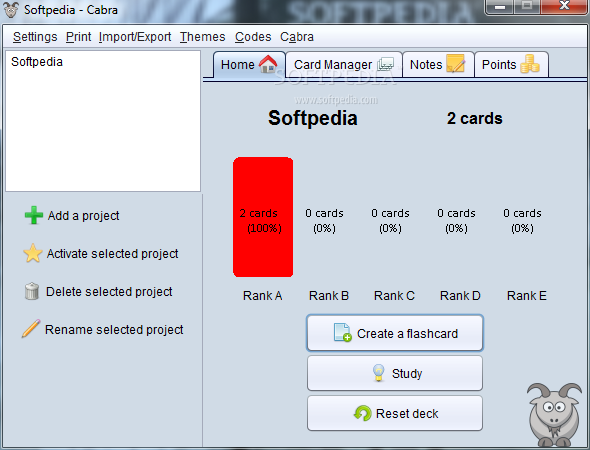The image size is (590, 450).
Task: Click the Rank B label
Action: pyautogui.click(x=329, y=296)
